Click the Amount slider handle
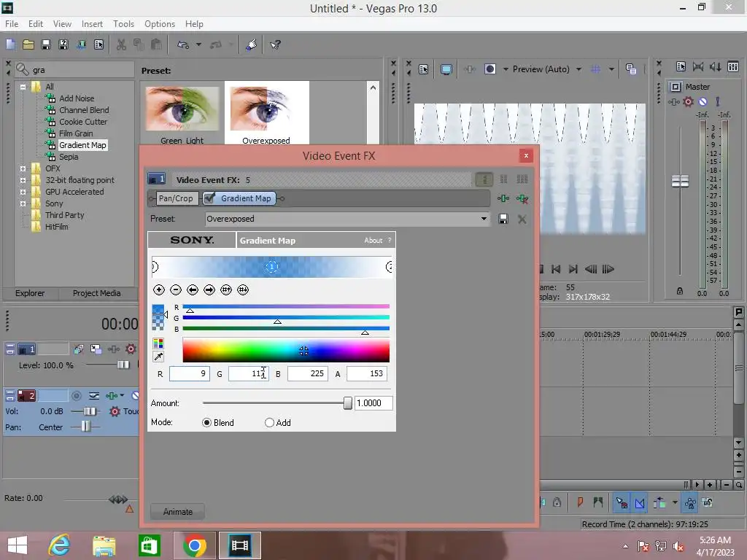 tap(348, 403)
